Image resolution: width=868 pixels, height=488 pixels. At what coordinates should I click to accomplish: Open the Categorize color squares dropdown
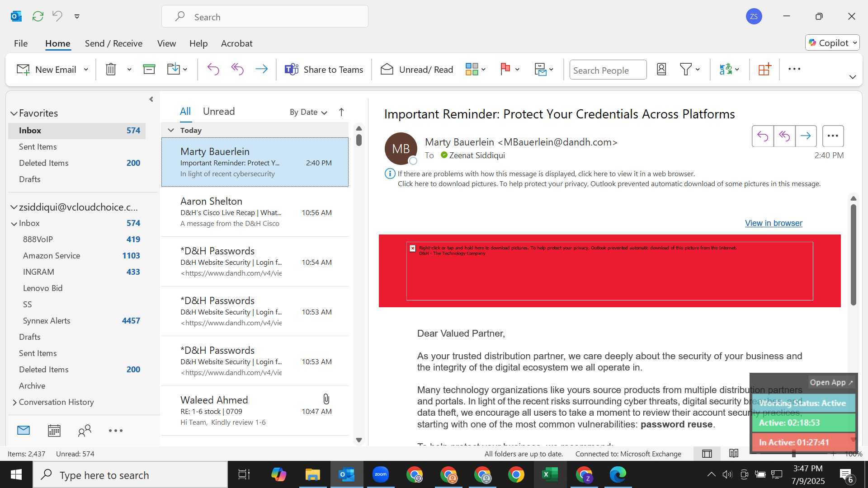476,69
